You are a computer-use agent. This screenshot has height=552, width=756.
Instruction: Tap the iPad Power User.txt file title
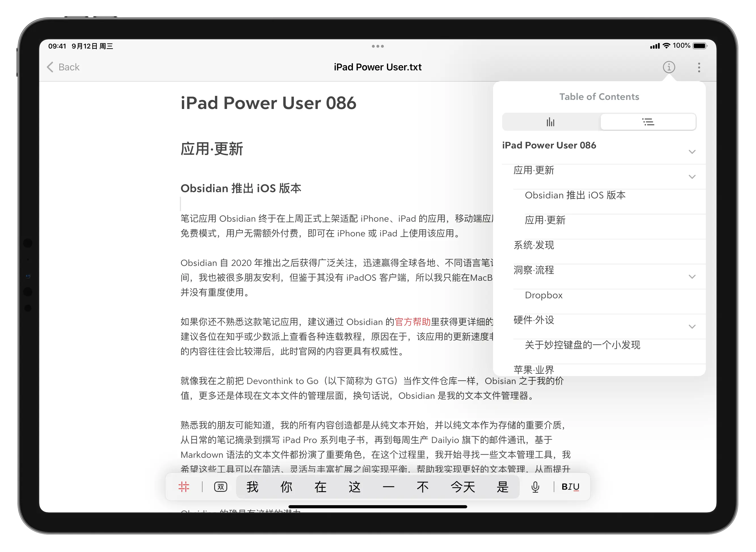click(x=378, y=67)
